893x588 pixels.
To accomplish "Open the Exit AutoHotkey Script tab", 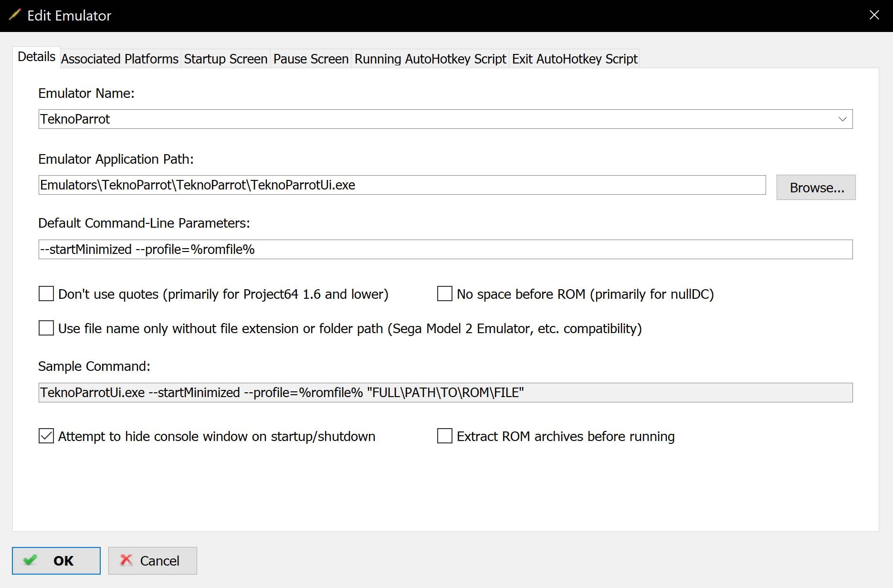I will point(575,59).
